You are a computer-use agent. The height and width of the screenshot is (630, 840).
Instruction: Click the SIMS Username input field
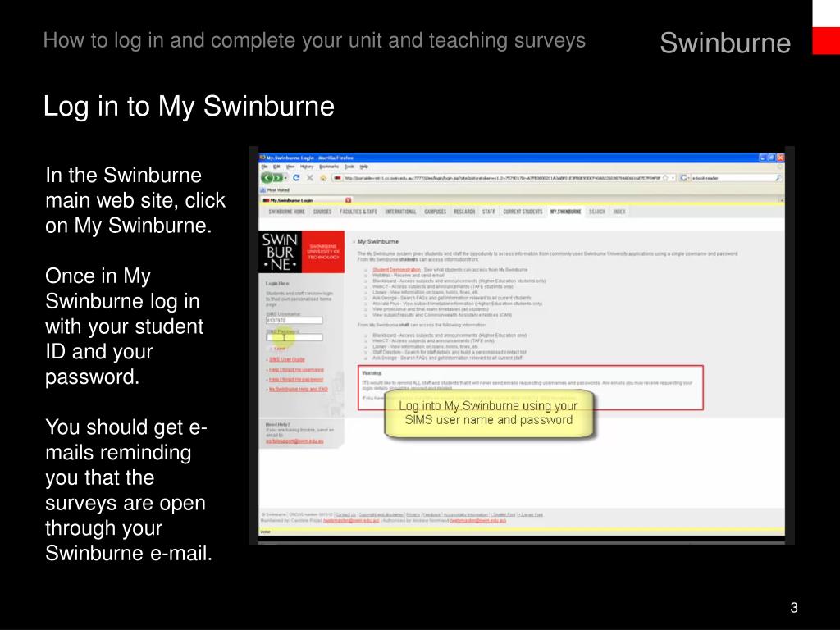tap(294, 321)
